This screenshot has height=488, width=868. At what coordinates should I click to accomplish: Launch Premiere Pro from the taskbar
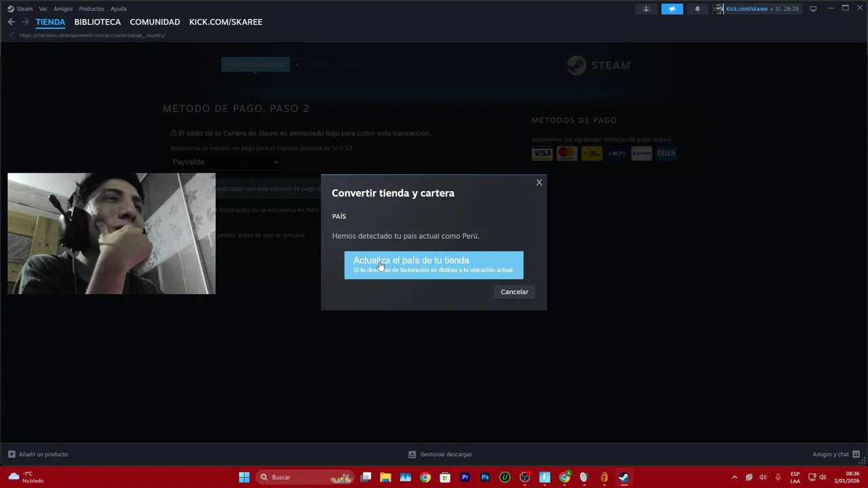click(465, 477)
